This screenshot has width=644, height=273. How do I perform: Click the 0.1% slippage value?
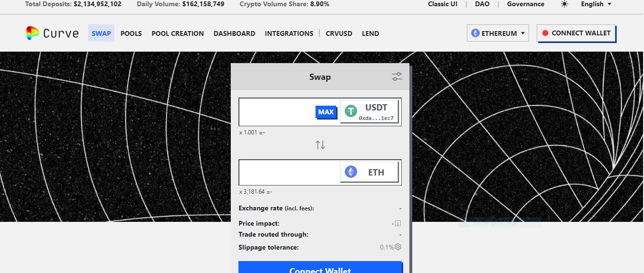pos(387,247)
